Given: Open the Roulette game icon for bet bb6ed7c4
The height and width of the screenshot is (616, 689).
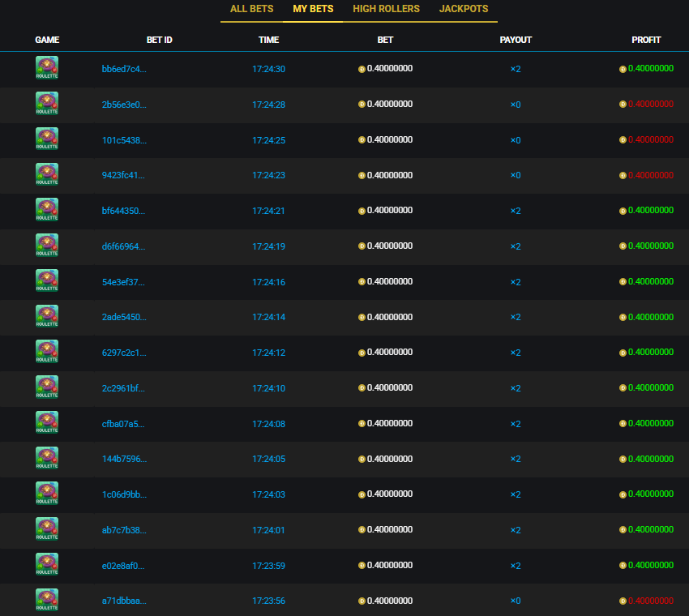Looking at the screenshot, I should [47, 67].
